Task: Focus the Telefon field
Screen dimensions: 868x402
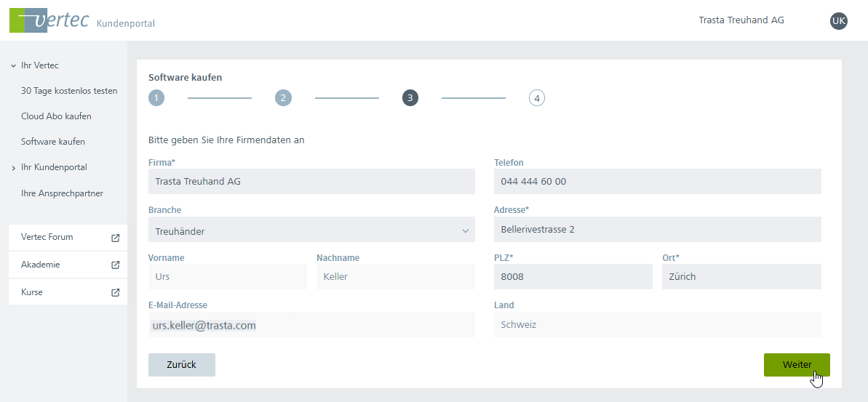Action: tap(657, 182)
